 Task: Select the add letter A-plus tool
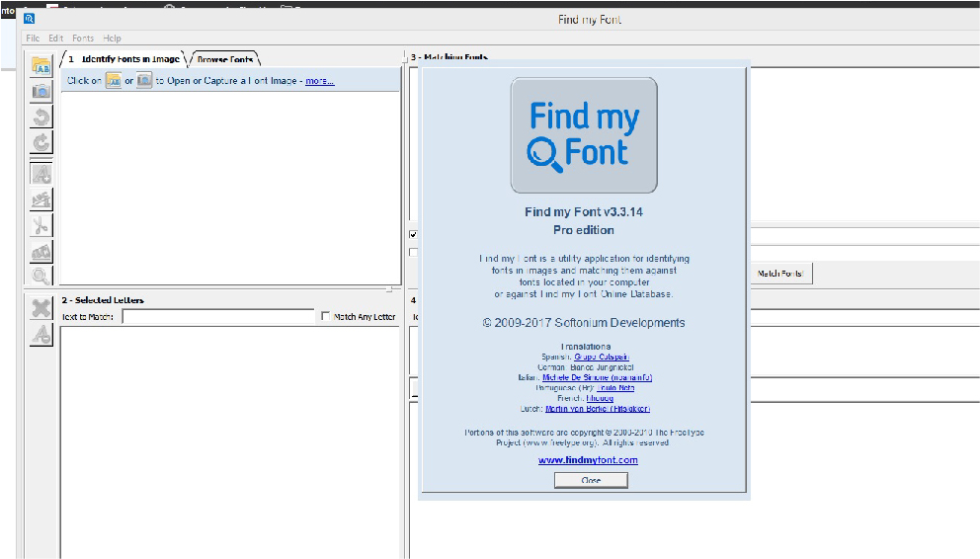point(41,174)
